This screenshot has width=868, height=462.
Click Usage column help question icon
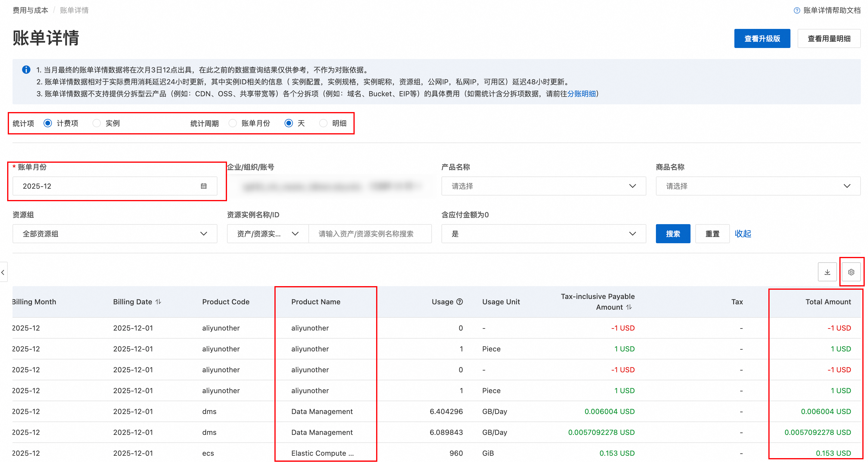click(x=460, y=302)
